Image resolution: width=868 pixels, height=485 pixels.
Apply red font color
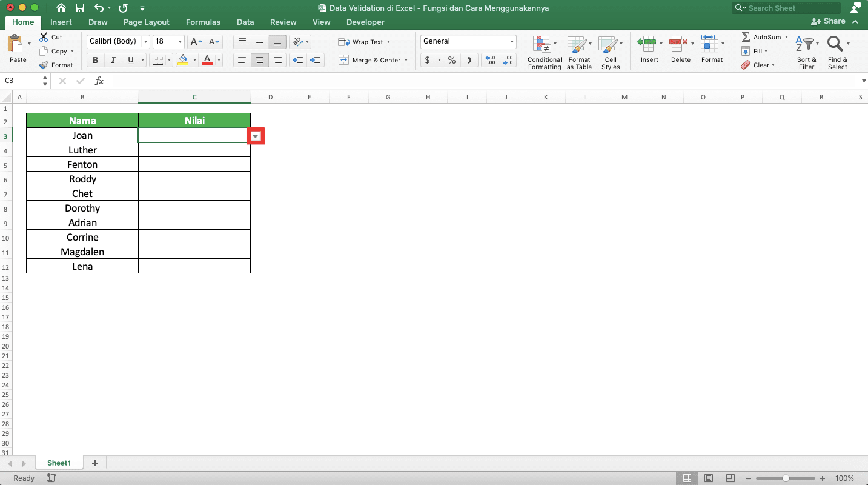pos(207,60)
